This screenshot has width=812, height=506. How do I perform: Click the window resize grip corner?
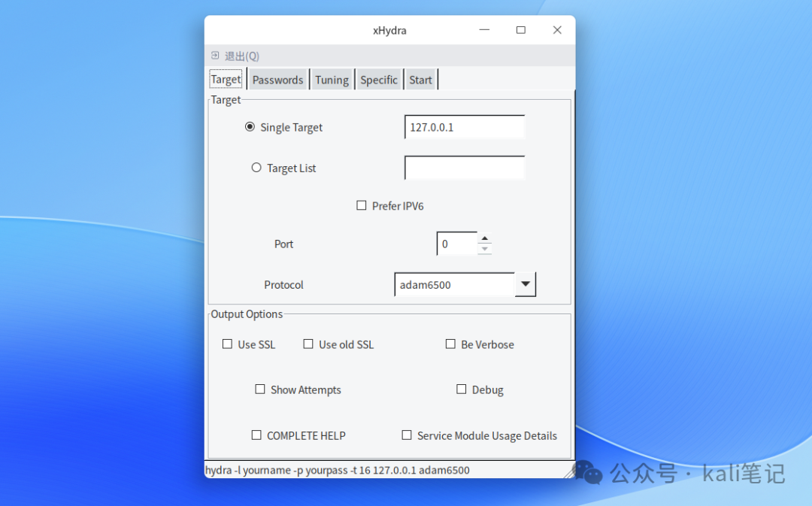tap(569, 471)
